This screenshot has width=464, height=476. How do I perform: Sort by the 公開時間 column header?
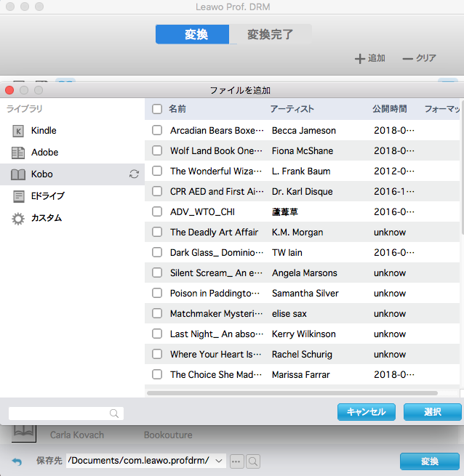[390, 109]
